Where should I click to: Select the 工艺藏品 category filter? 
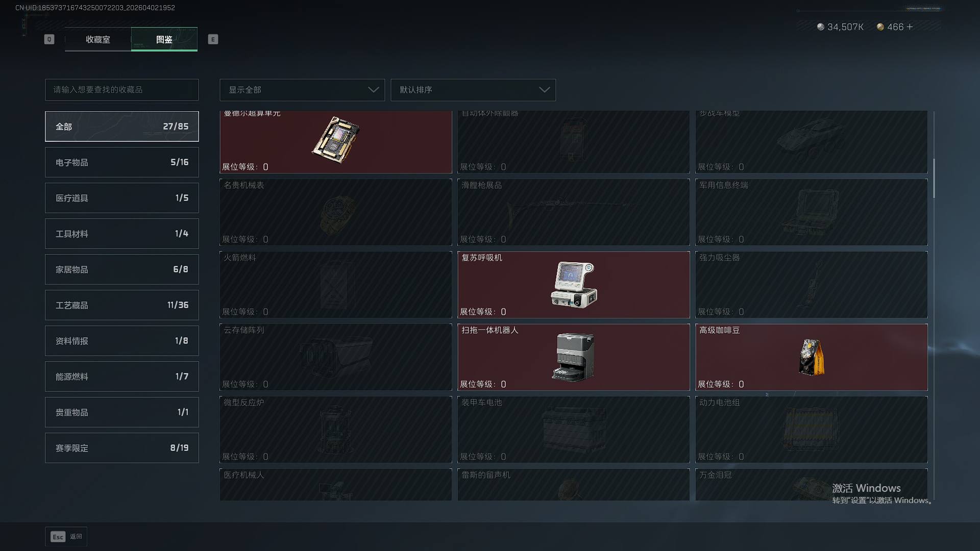pos(122,305)
